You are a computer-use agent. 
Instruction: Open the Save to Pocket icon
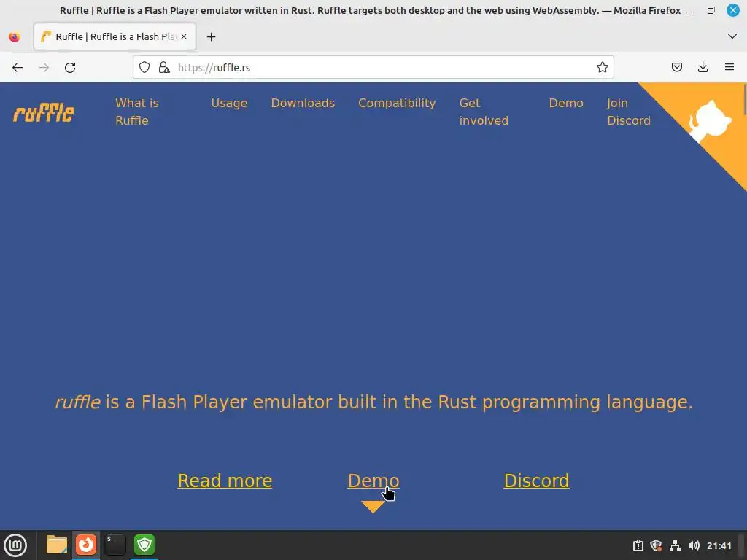677,68
